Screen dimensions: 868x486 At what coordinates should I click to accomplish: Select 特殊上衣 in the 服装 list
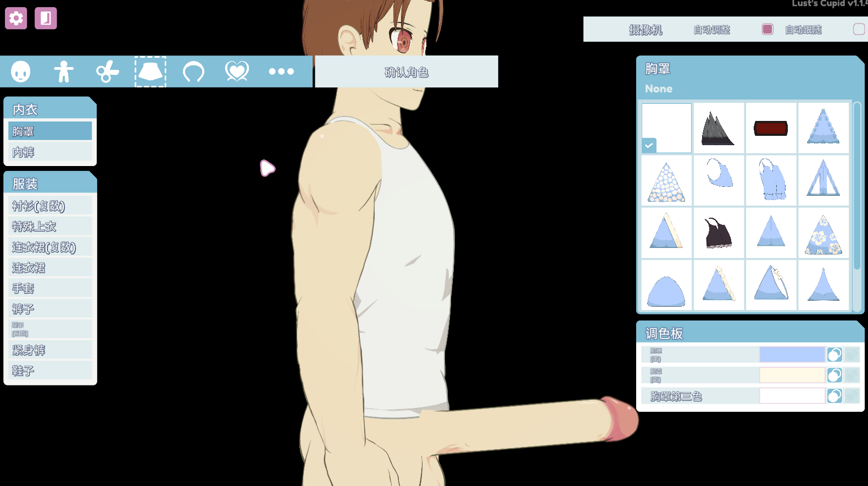(x=50, y=227)
